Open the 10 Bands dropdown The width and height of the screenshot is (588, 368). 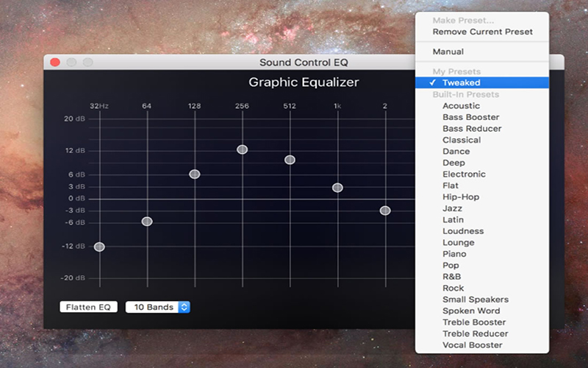coord(158,307)
